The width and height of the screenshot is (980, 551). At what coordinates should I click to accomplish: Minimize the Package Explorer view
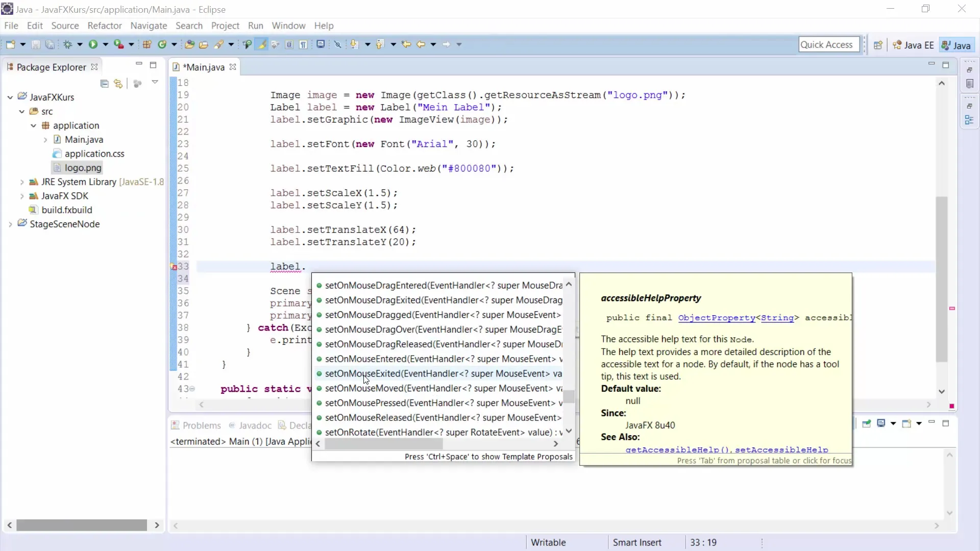coord(139,64)
